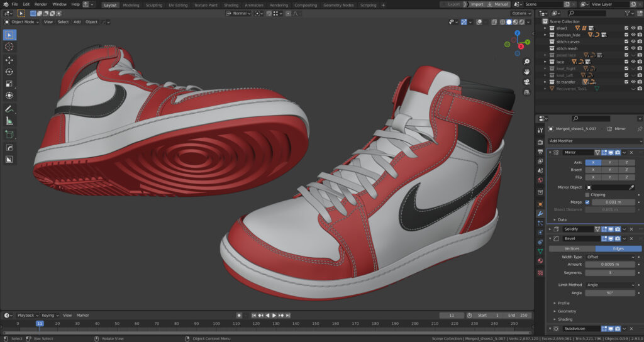Open the Options button in viewport
Viewport: 644px width, 342px height.
[x=521, y=14]
